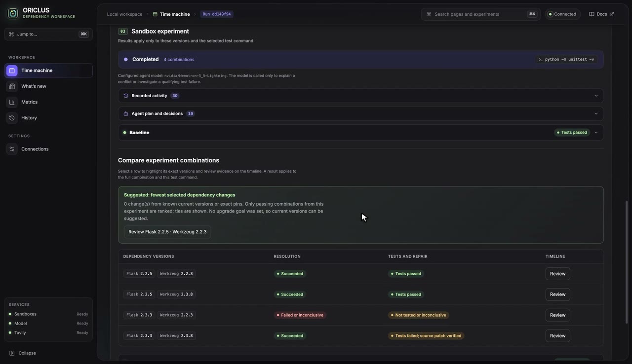Click the Oriclus logo icon
This screenshot has width=632, height=364.
[x=13, y=13]
